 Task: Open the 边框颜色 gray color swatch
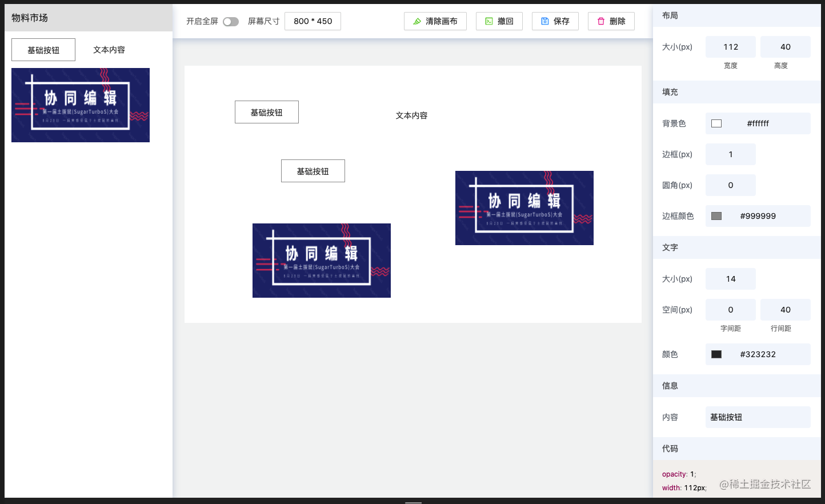click(x=716, y=216)
